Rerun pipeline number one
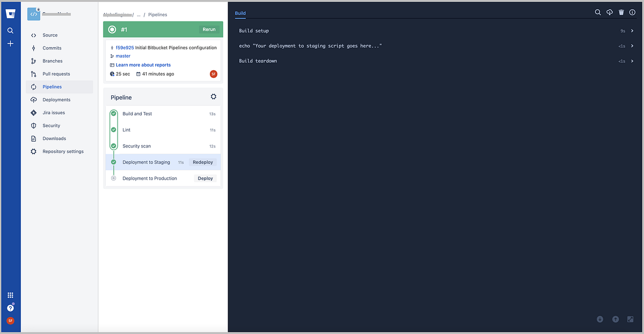Screen dimensions: 644x334 tap(209, 29)
